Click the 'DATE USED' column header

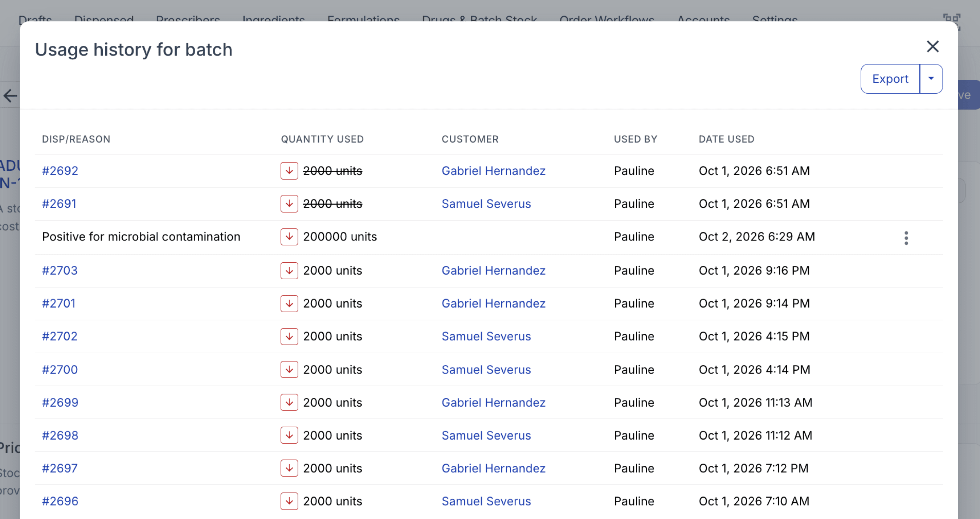coord(726,139)
